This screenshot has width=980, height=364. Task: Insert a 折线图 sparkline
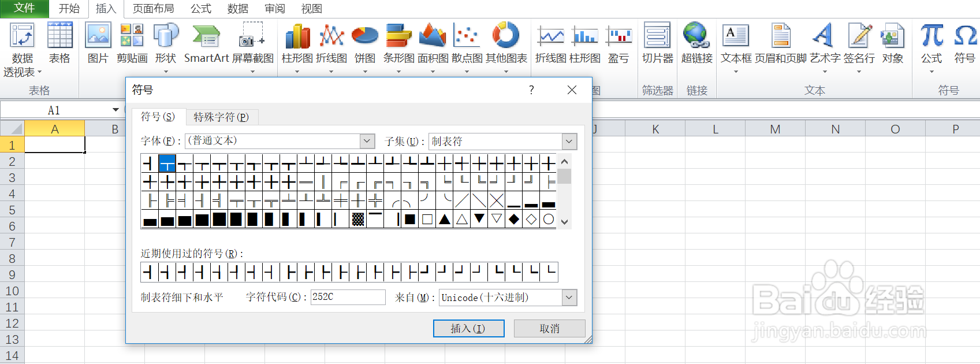(x=551, y=43)
